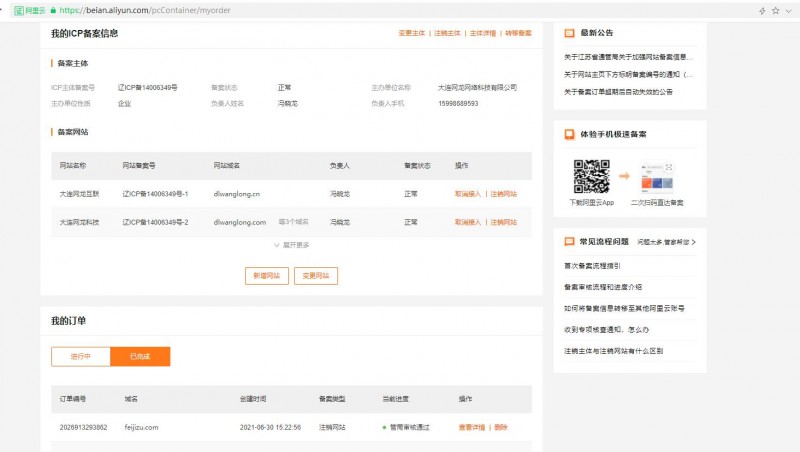Open the 首次备案流程指引 help article
The width and height of the screenshot is (800, 452).
(x=592, y=266)
